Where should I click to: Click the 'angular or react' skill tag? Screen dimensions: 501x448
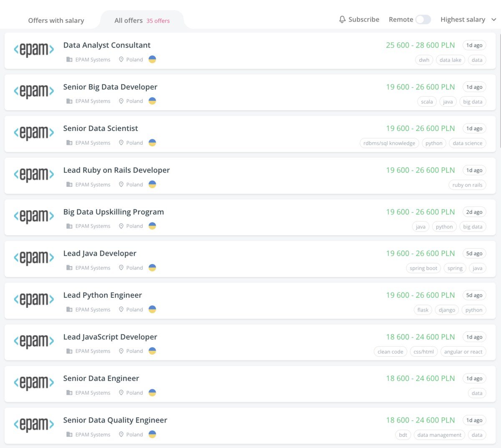tap(463, 352)
